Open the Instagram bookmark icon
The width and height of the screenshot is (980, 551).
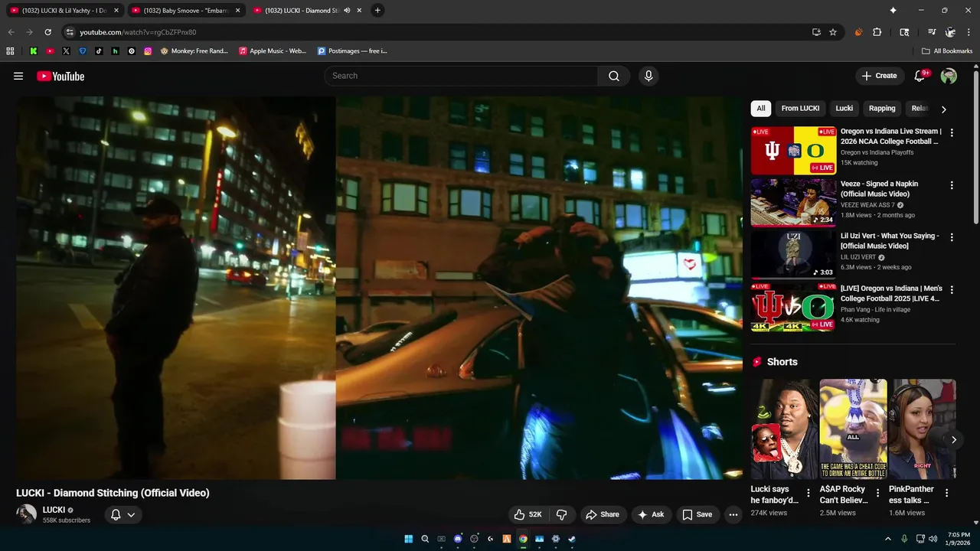148,51
